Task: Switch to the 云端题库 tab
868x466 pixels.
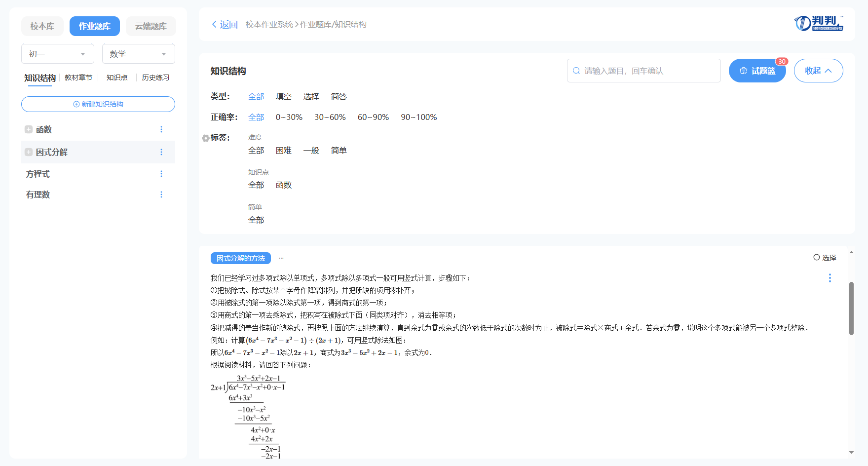Action: tap(151, 26)
